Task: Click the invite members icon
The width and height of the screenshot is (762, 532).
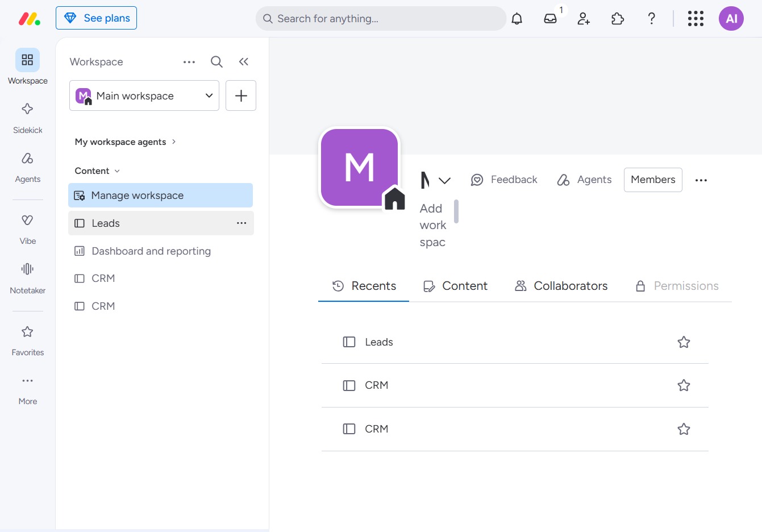Action: (x=584, y=19)
